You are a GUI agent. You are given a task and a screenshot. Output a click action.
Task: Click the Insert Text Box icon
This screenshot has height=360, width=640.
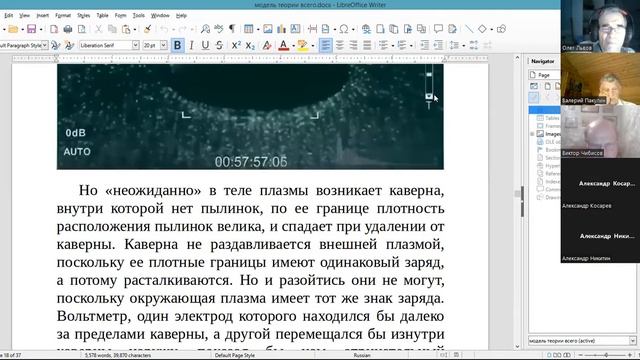click(295, 29)
